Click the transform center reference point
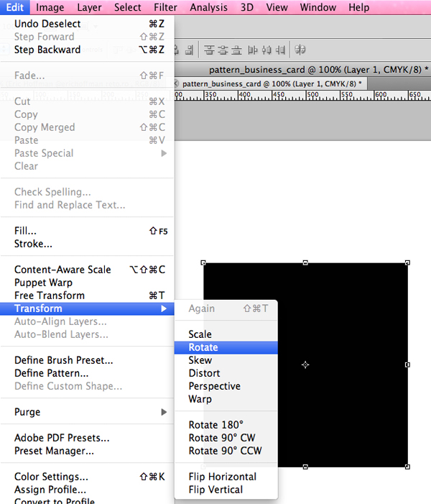 [x=305, y=365]
